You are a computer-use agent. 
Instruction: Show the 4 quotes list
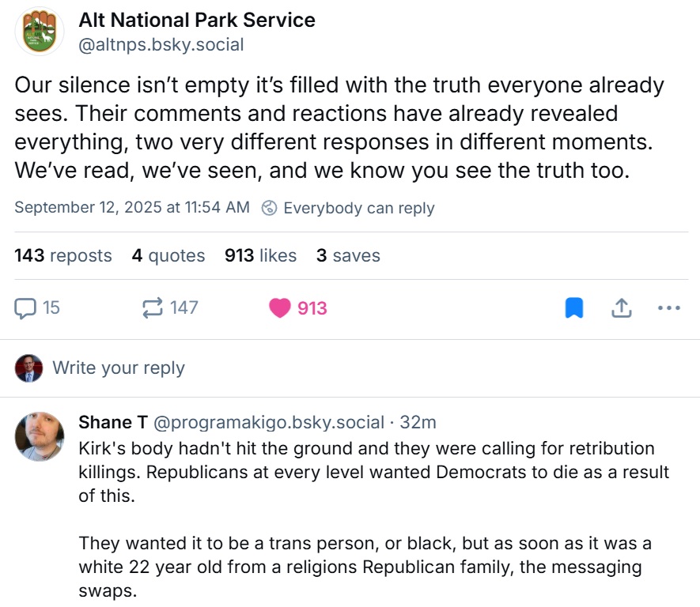click(x=168, y=256)
